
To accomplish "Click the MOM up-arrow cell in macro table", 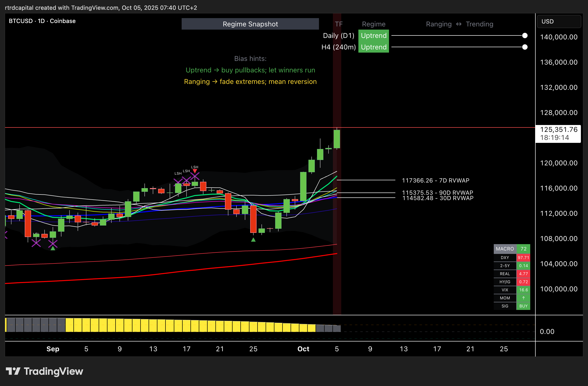I will 523,298.
